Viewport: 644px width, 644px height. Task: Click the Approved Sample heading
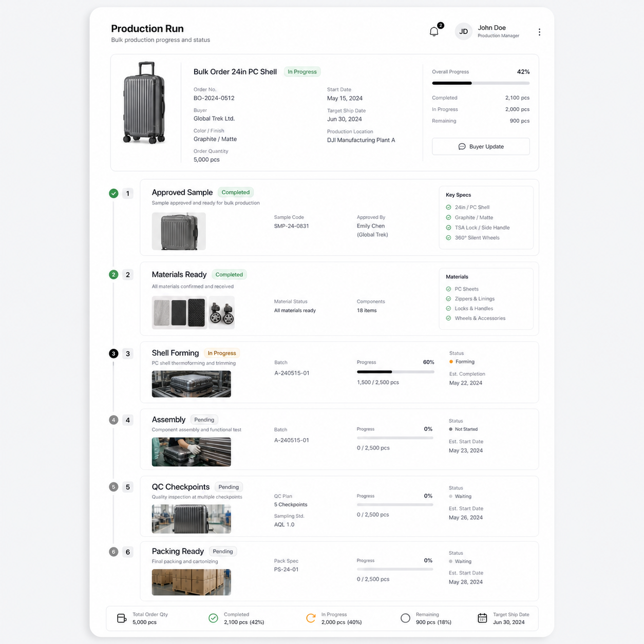(182, 193)
